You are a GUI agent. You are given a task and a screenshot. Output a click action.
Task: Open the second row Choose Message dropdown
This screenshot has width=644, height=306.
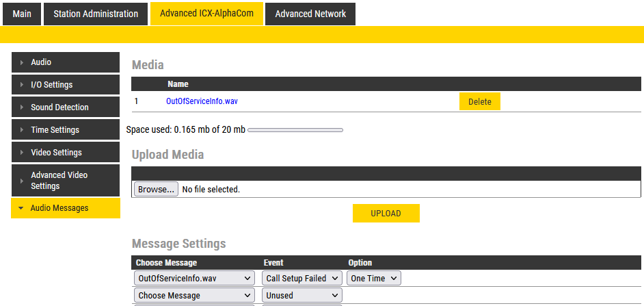(194, 296)
